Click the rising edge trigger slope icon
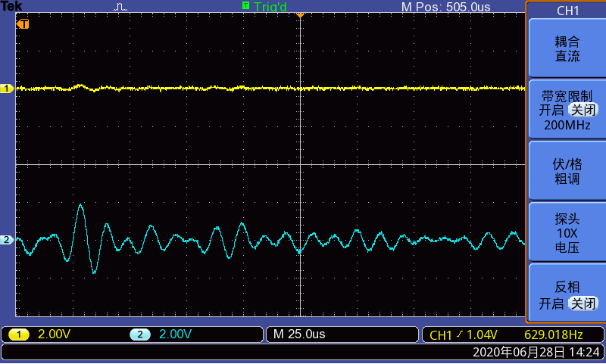 [459, 334]
